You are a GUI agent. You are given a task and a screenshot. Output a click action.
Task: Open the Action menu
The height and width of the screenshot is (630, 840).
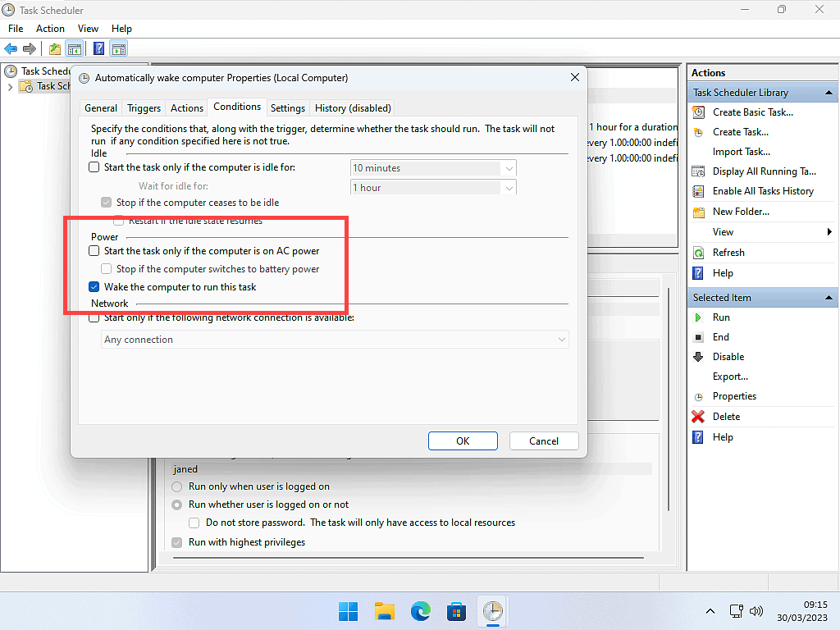point(50,29)
